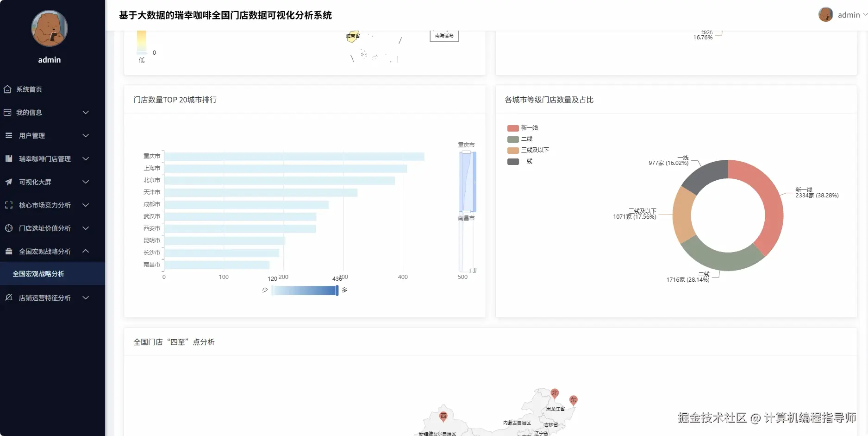Click the 可视化大屏 rocket icon

click(x=7, y=182)
